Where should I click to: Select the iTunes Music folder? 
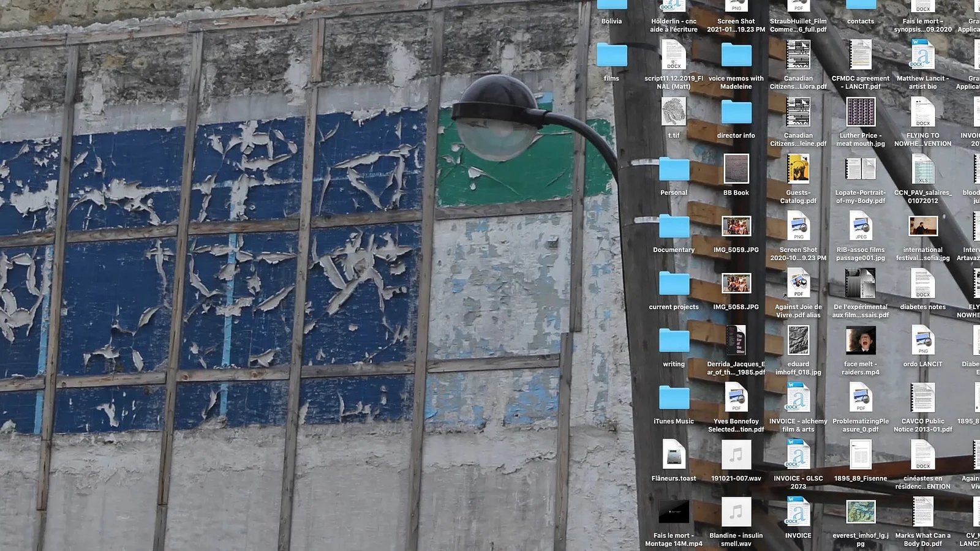tap(674, 399)
